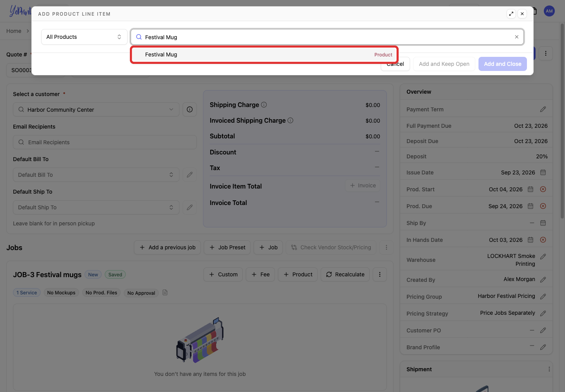Click Home breadcrumb link

click(14, 31)
